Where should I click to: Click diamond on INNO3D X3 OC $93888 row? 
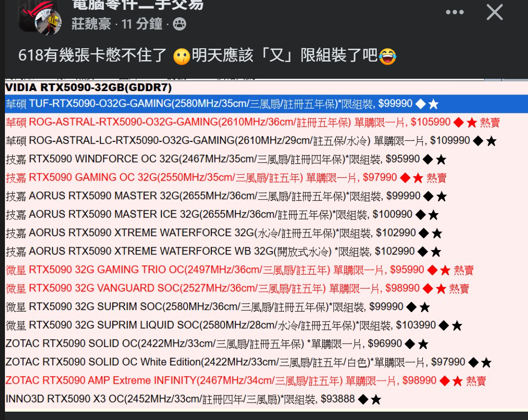pos(363,400)
